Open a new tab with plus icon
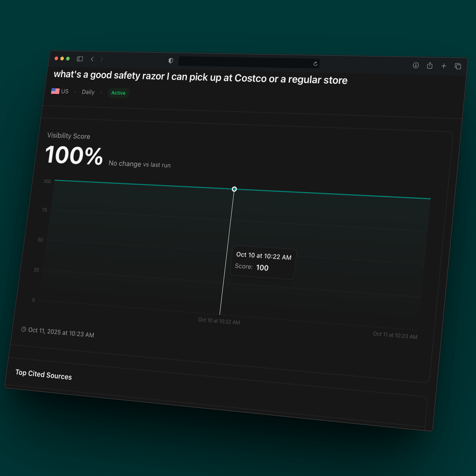The image size is (476, 476). [x=444, y=66]
